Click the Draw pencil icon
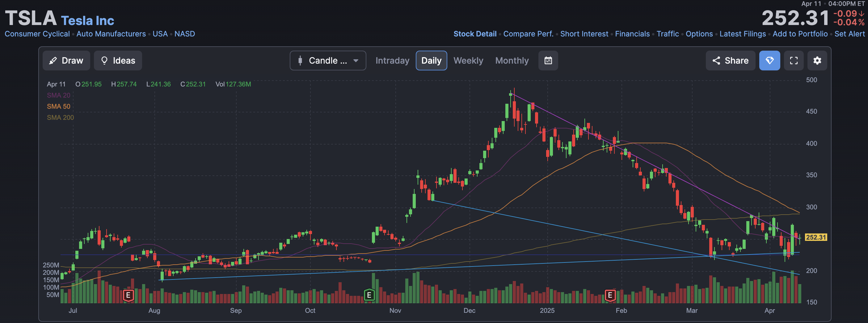 coord(53,61)
